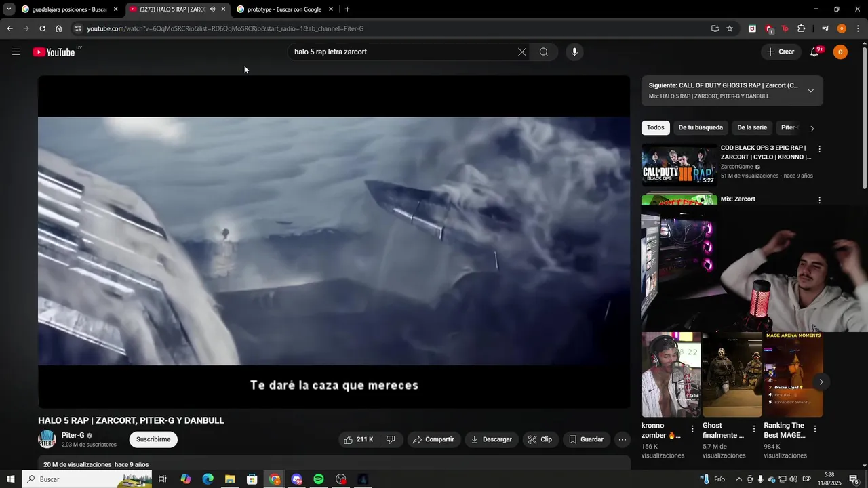Open Chrome media controls icon

pos(825,28)
